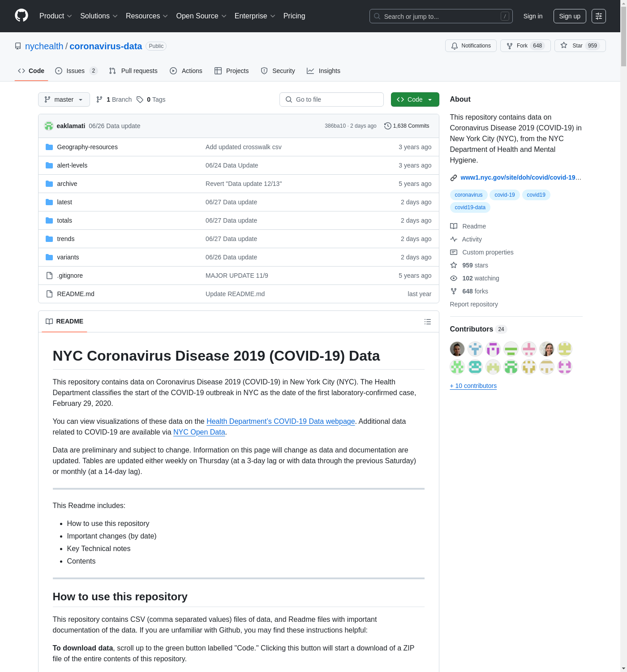Image resolution: width=627 pixels, height=672 pixels.
Task: Click the NYC Open Data link
Action: (199, 432)
